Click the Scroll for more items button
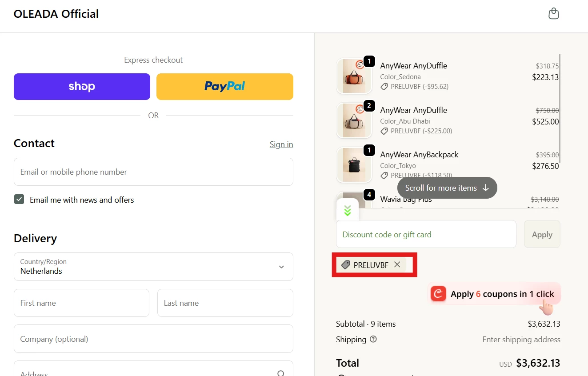Image resolution: width=588 pixels, height=376 pixels. (447, 188)
